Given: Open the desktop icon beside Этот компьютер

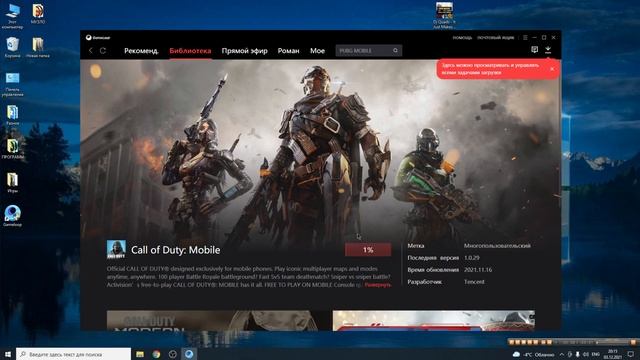Looking at the screenshot, I should 38,14.
